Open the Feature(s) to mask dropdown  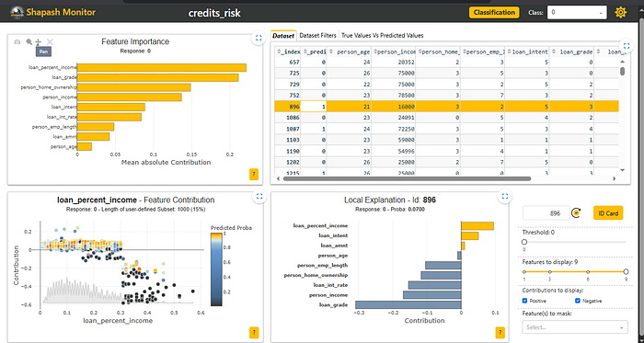[575, 327]
